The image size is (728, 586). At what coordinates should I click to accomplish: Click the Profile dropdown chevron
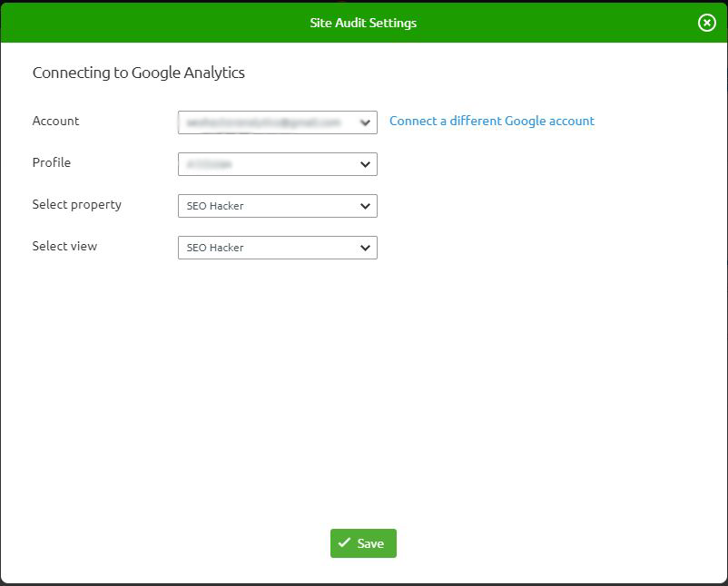click(x=365, y=164)
